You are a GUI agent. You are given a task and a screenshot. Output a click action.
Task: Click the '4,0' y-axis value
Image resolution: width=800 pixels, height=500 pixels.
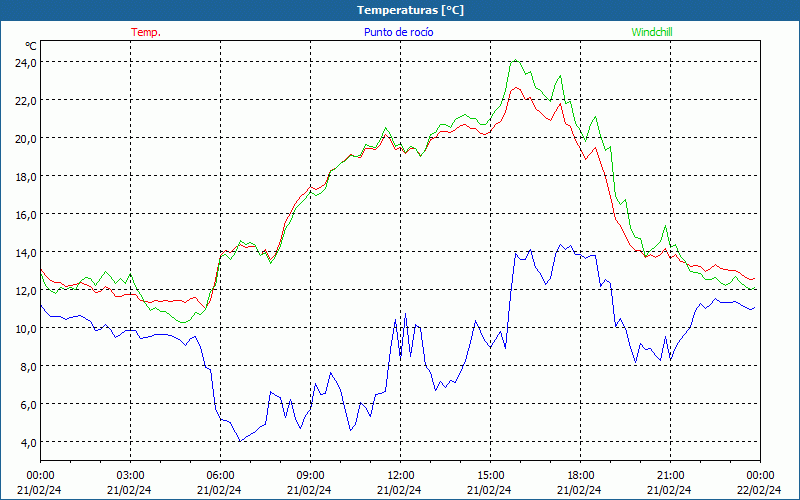coord(29,443)
